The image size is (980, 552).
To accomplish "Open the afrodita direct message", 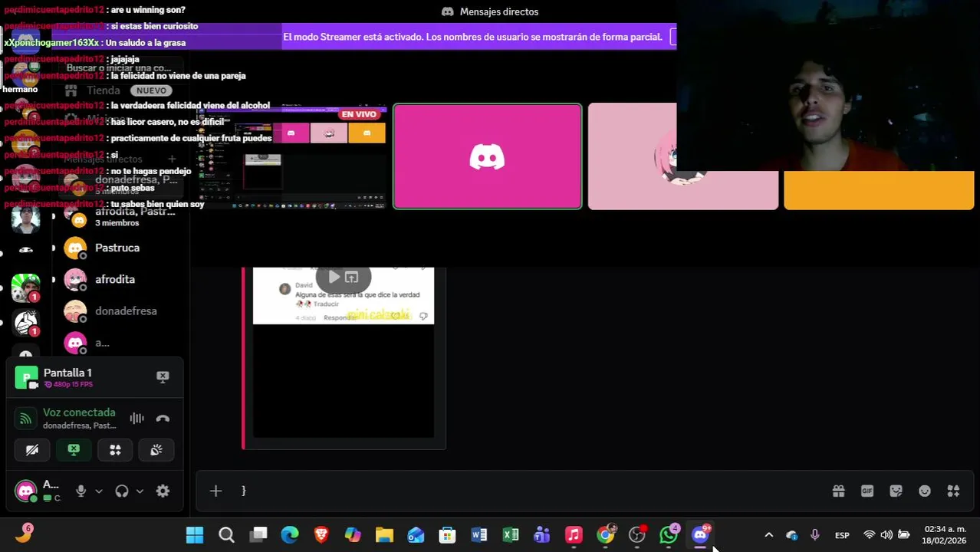I will point(121,280).
